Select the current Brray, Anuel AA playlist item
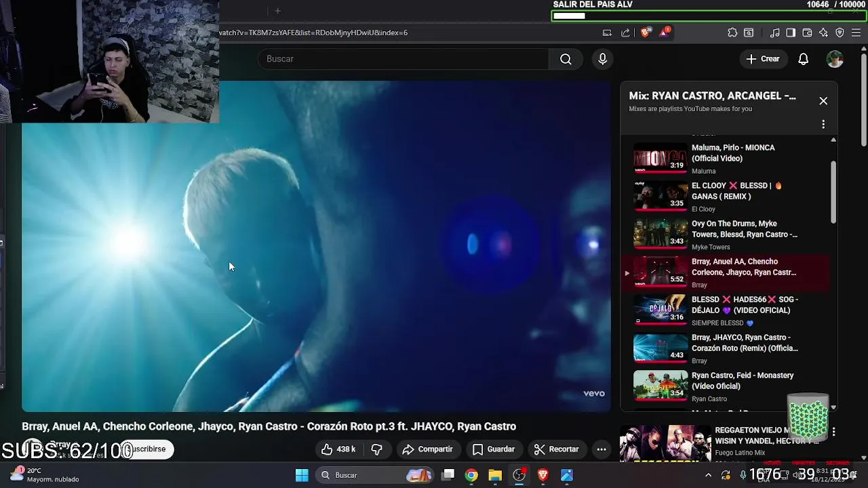The width and height of the screenshot is (868, 488). coord(724,272)
